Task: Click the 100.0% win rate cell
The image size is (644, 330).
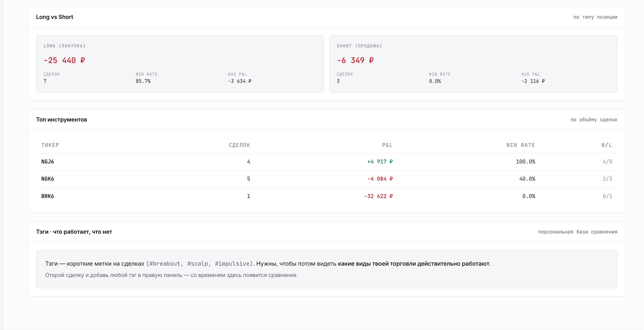Action: (526, 162)
